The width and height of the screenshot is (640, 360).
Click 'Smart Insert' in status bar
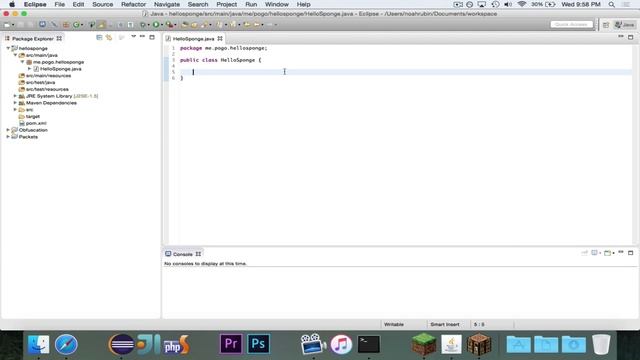point(445,324)
